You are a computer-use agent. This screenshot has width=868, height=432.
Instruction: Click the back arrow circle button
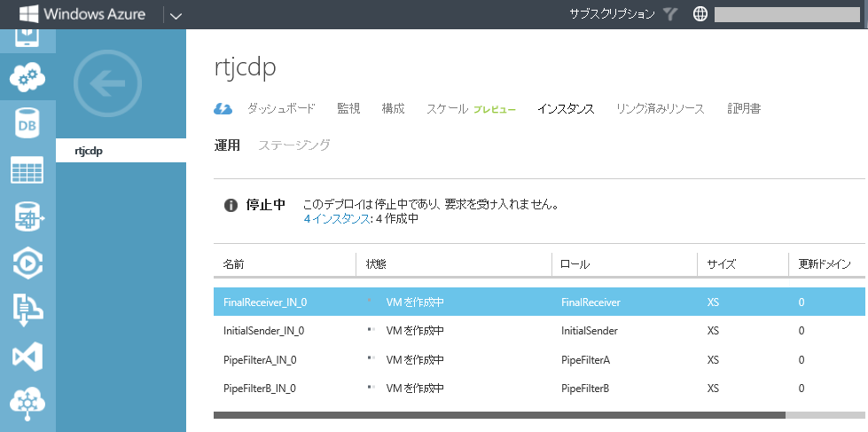(x=107, y=84)
